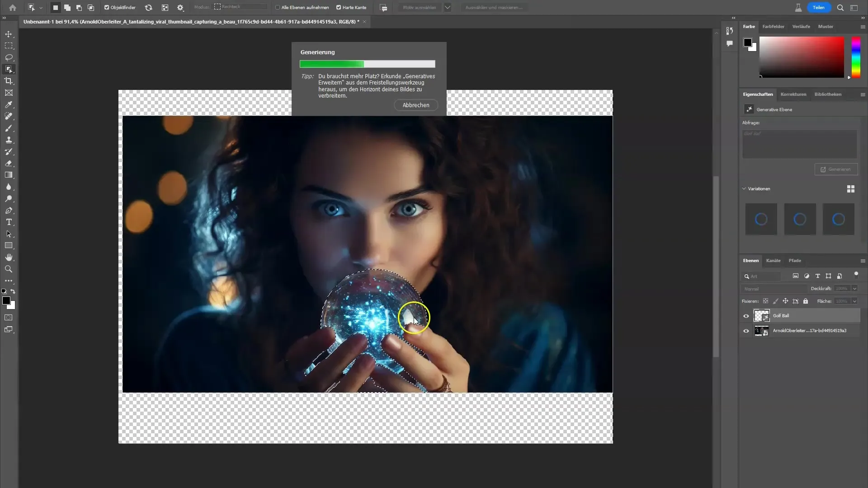
Task: Swap foreground and background colors
Action: tap(13, 291)
